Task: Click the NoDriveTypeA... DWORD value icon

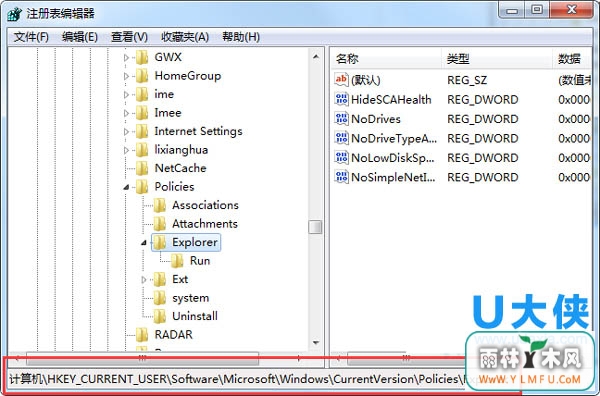Action: pyautogui.click(x=341, y=138)
